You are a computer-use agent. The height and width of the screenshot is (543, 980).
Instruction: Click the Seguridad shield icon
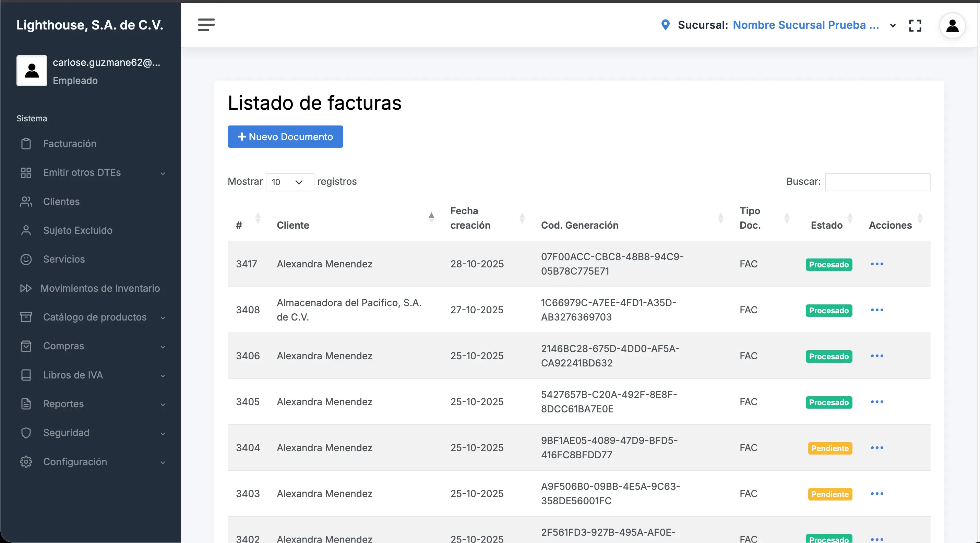(x=26, y=433)
